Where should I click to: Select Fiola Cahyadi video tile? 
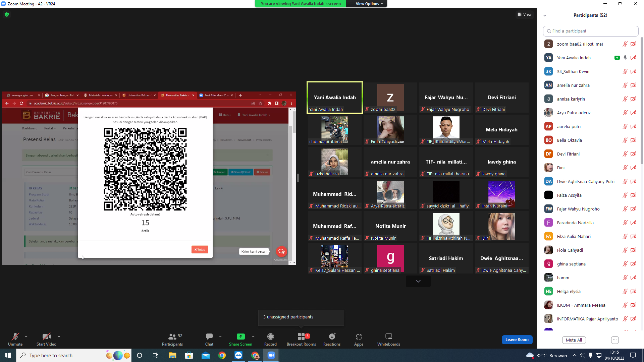click(x=390, y=130)
